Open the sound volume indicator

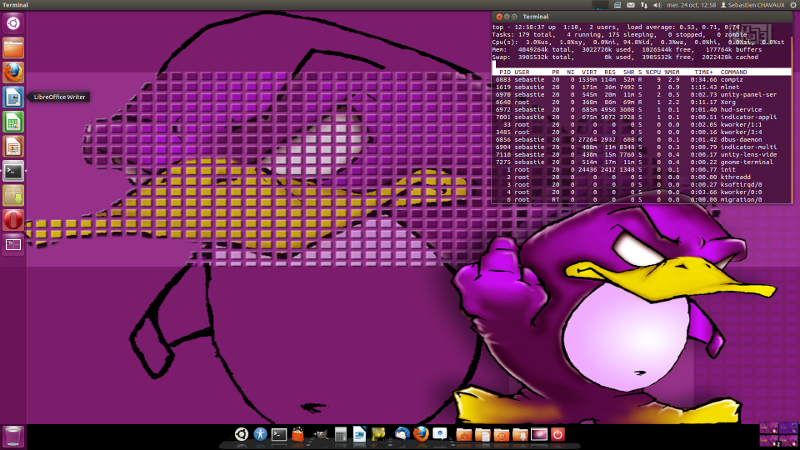point(657,5)
